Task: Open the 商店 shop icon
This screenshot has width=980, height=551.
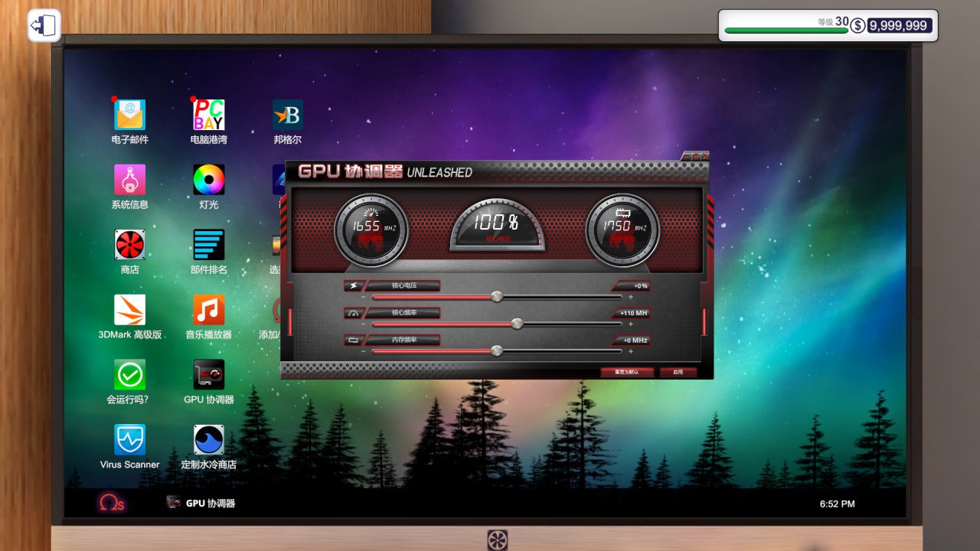Action: [x=129, y=245]
